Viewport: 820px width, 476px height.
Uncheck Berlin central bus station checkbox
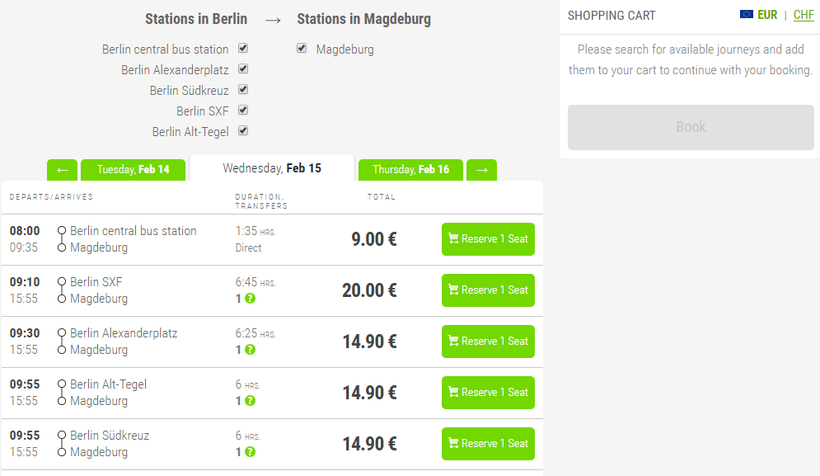point(243,48)
